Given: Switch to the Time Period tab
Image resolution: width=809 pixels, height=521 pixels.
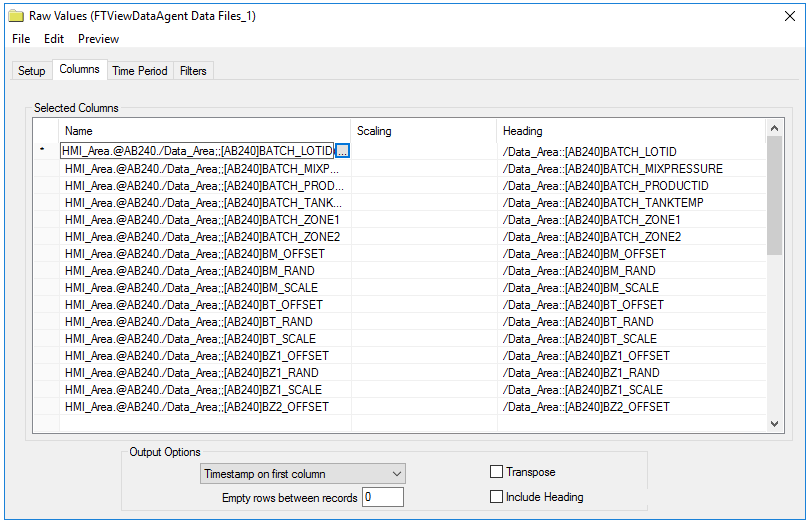Looking at the screenshot, I should [140, 71].
